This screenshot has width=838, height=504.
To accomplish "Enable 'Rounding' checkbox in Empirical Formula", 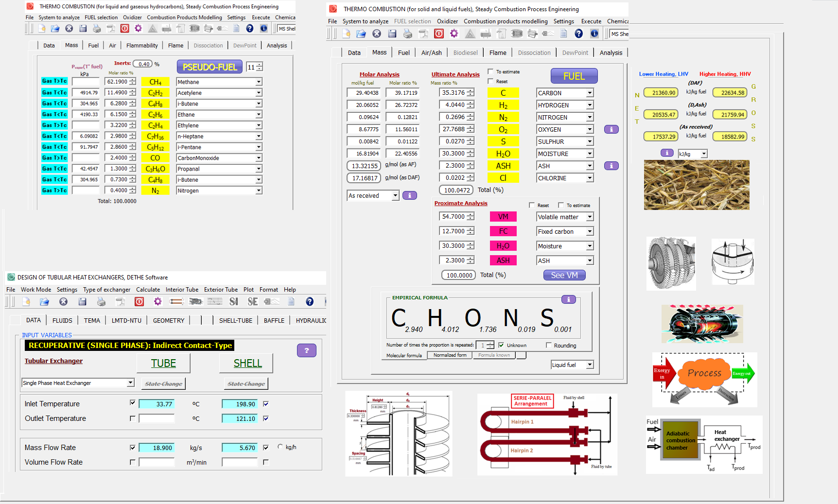I will coord(549,345).
